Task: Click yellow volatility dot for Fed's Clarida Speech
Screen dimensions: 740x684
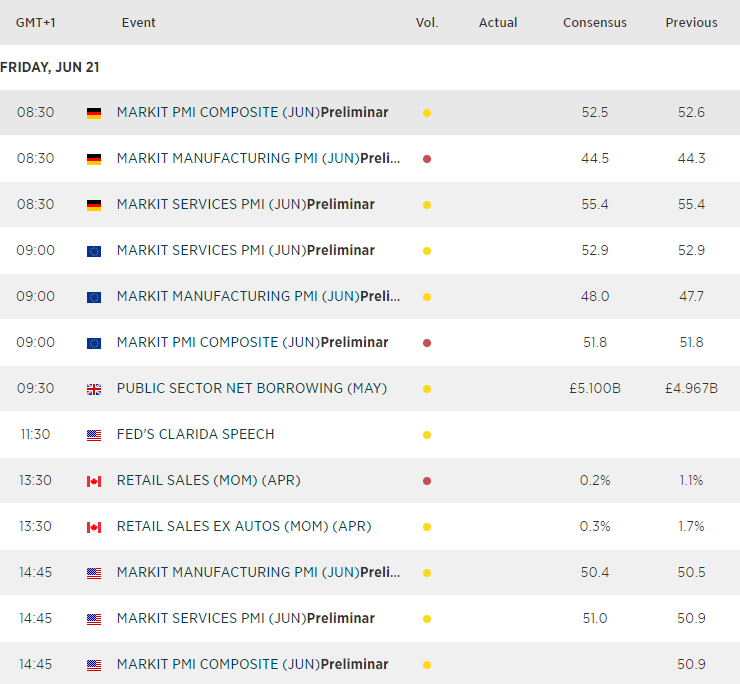Action: point(427,435)
